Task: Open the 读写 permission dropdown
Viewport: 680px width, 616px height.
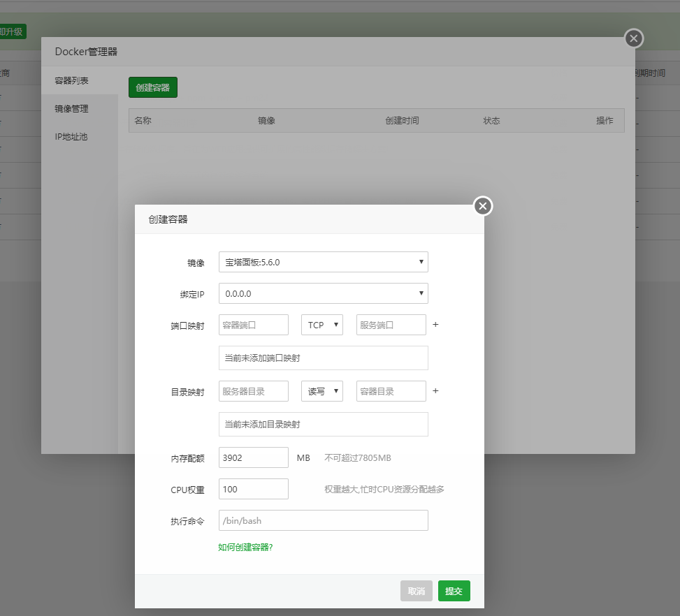Action: 321,391
